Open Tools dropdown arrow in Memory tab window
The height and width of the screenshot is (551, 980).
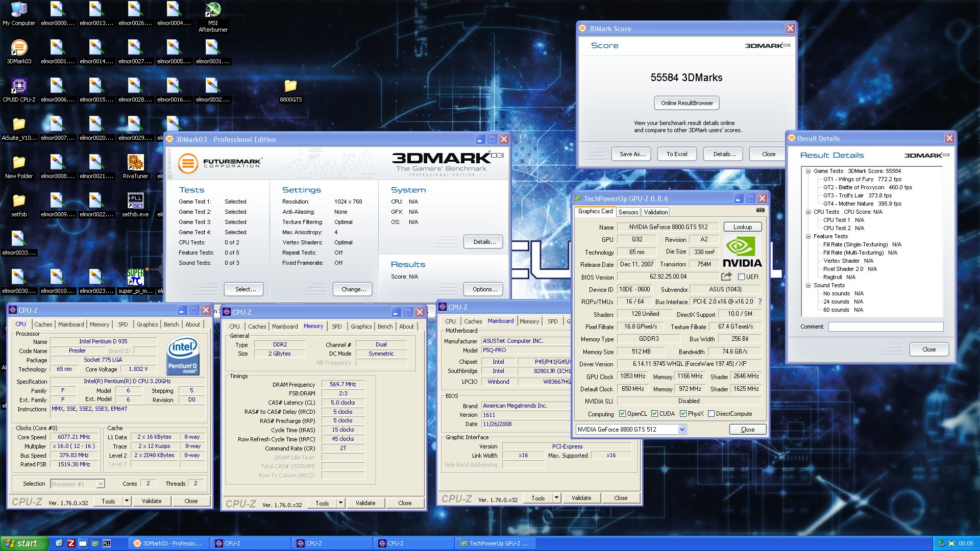(340, 503)
